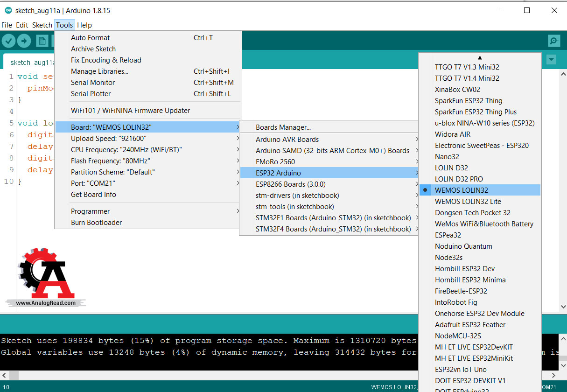Expand the Programmer submenu
Screen dimensions: 567x392
click(148, 211)
